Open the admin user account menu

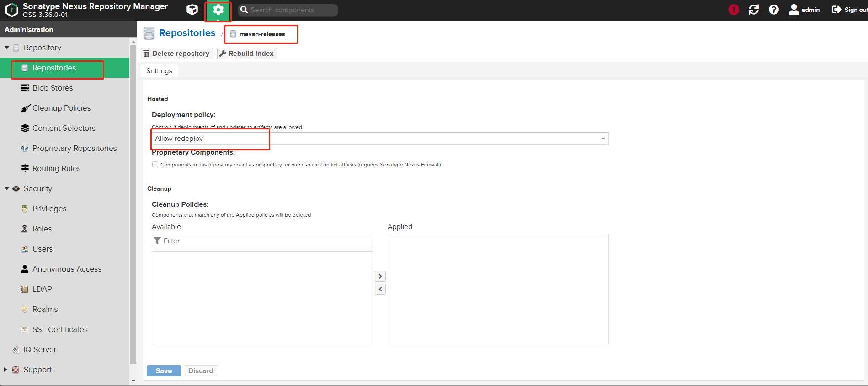pyautogui.click(x=804, y=10)
